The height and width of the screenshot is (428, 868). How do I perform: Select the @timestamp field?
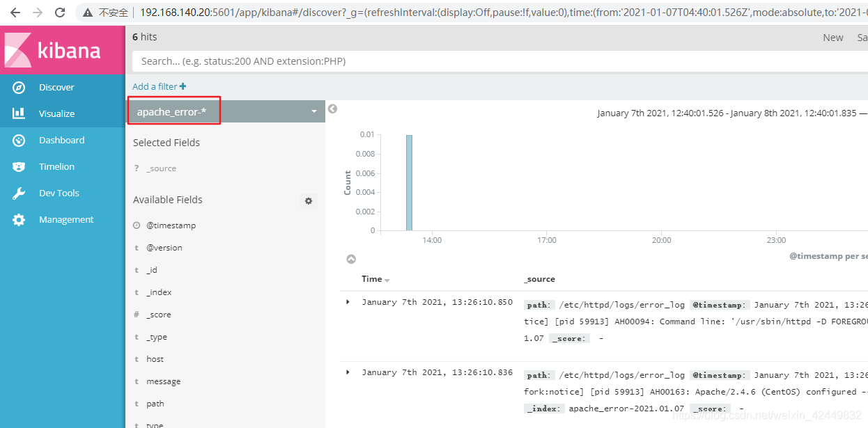click(171, 225)
